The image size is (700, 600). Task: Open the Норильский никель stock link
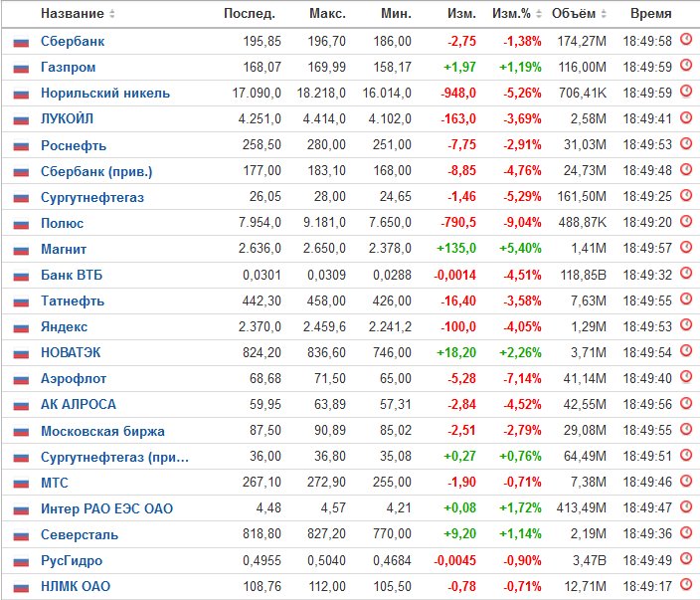click(x=105, y=94)
